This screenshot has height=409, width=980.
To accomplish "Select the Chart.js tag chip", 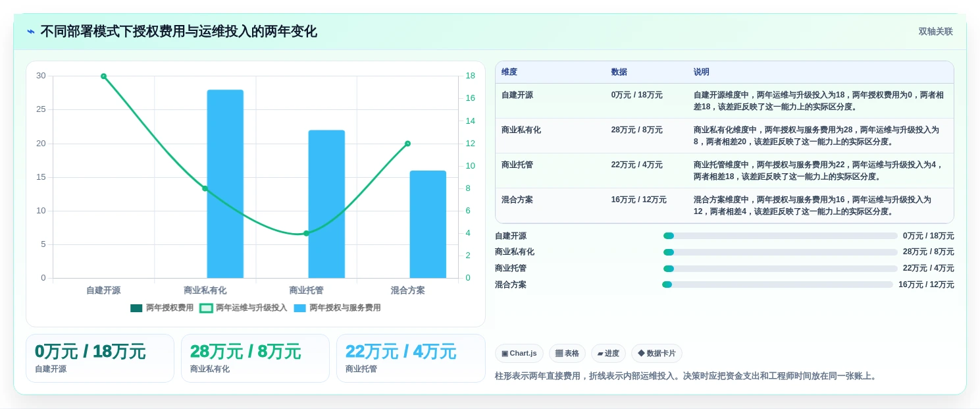I will click(x=519, y=354).
